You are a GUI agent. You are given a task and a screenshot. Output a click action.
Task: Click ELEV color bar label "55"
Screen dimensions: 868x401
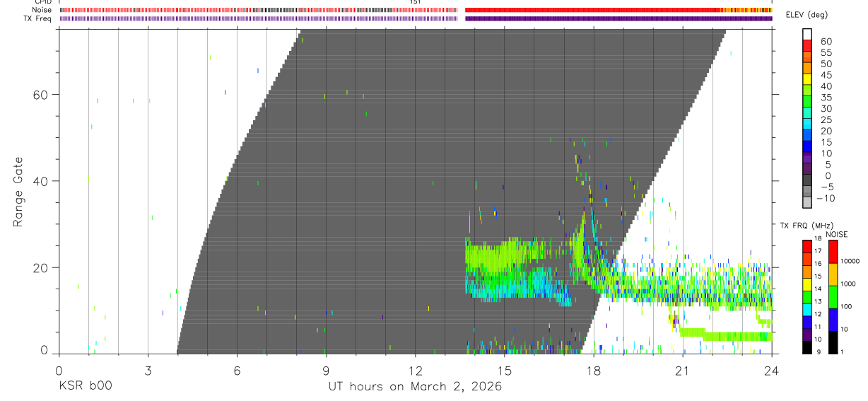[826, 52]
